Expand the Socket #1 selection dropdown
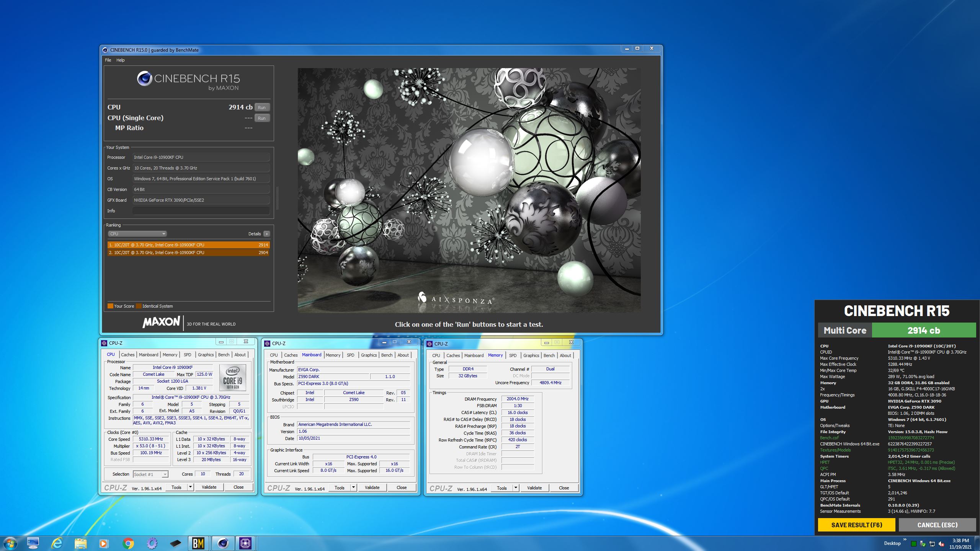Screen dimensions: 980x551 point(165,474)
